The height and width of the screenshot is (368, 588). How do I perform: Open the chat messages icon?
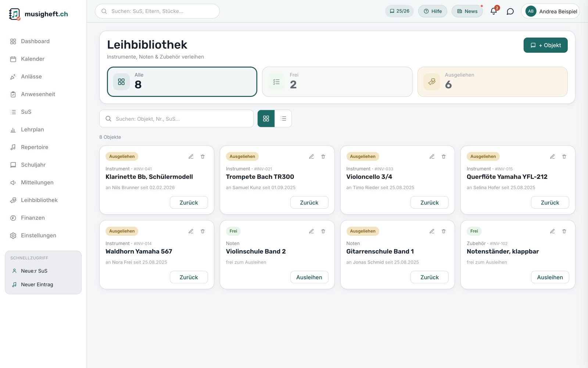point(510,11)
